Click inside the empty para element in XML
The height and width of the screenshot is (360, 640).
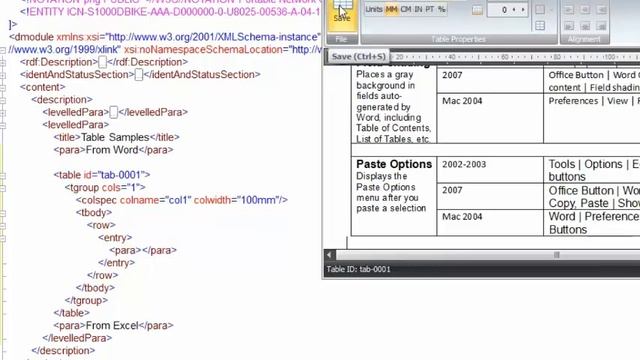coord(141,250)
